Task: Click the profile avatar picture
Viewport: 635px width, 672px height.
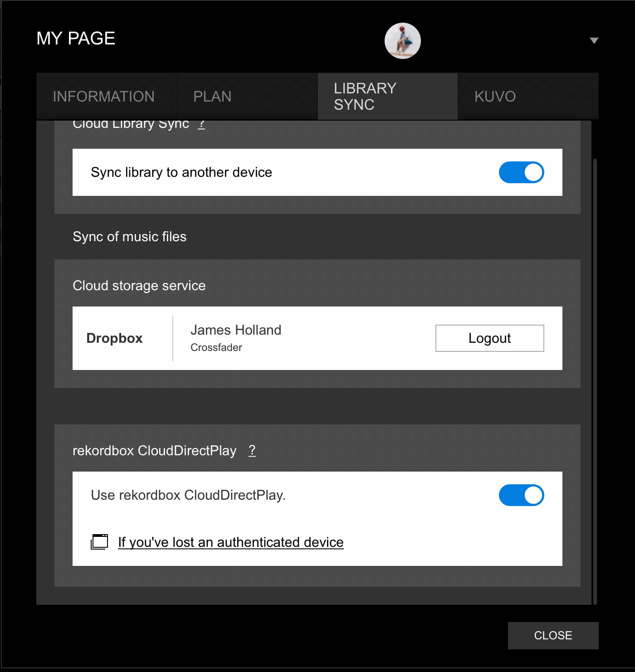Action: (x=402, y=41)
